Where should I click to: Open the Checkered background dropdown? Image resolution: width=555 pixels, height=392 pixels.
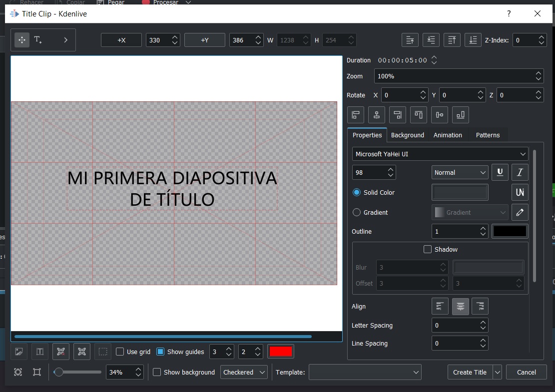pyautogui.click(x=244, y=372)
